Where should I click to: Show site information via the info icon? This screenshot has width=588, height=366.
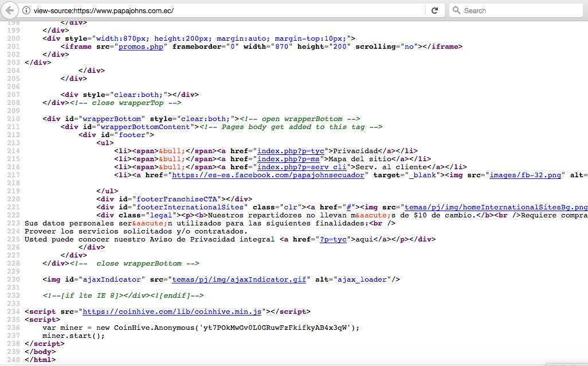[26, 10]
